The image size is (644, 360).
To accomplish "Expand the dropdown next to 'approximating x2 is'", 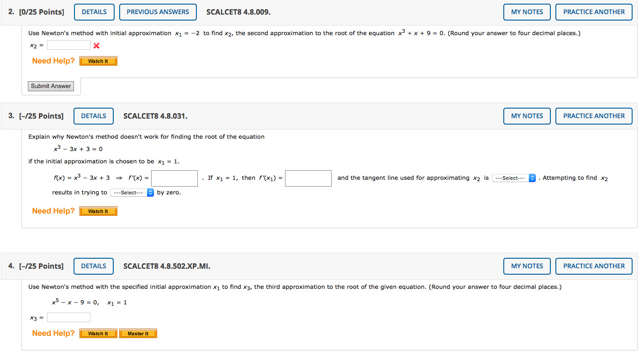I will (514, 178).
